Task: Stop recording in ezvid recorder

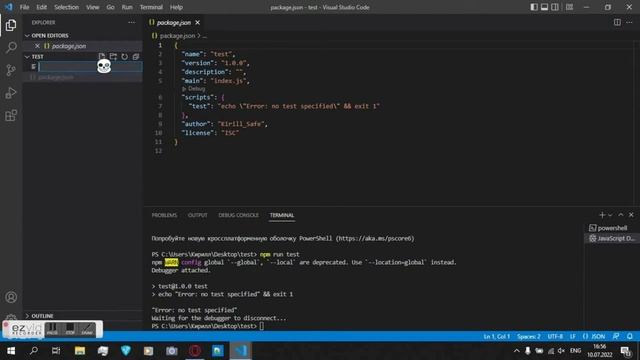Action: 70,329
